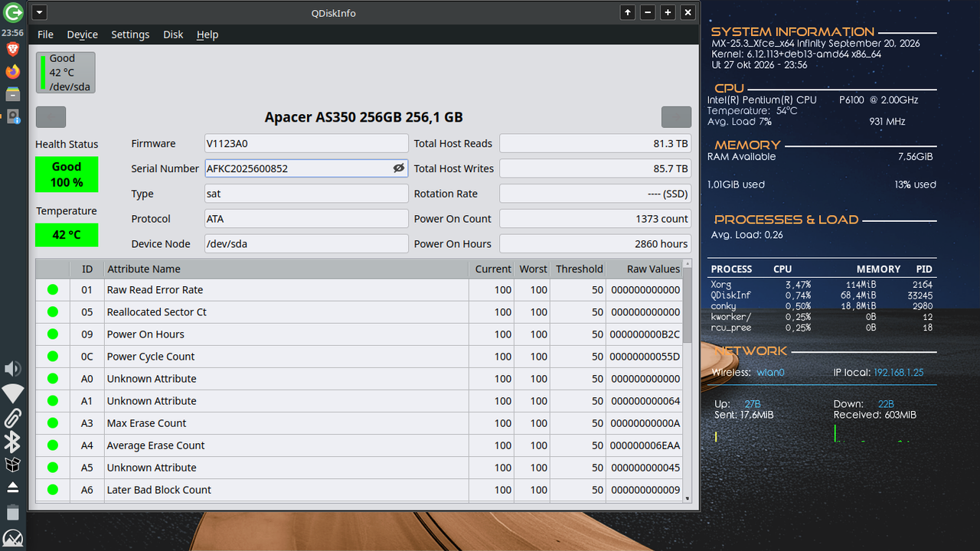Image resolution: width=980 pixels, height=551 pixels.
Task: Open the package updater box icon
Action: 13,465
